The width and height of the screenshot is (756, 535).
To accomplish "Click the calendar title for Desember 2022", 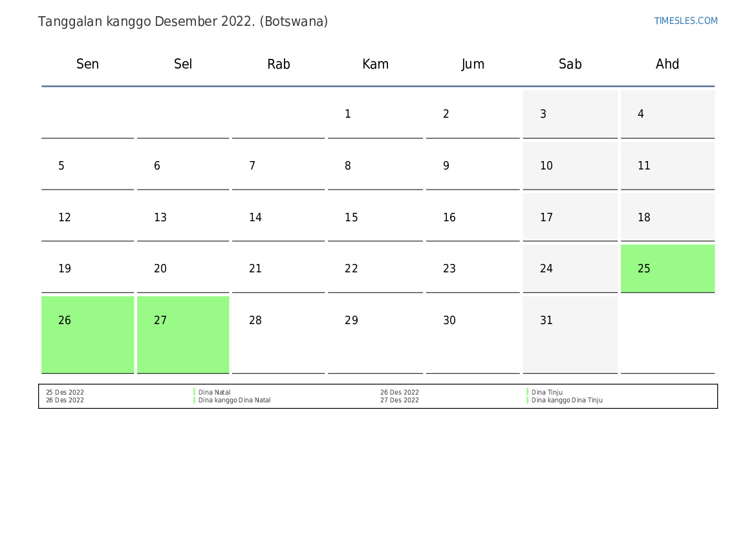I will pyautogui.click(x=183, y=21).
